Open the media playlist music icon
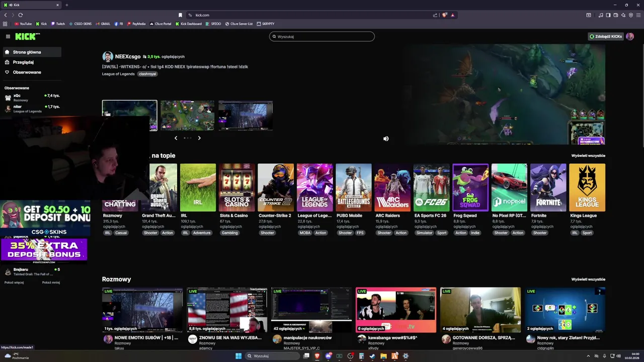 (601, 15)
